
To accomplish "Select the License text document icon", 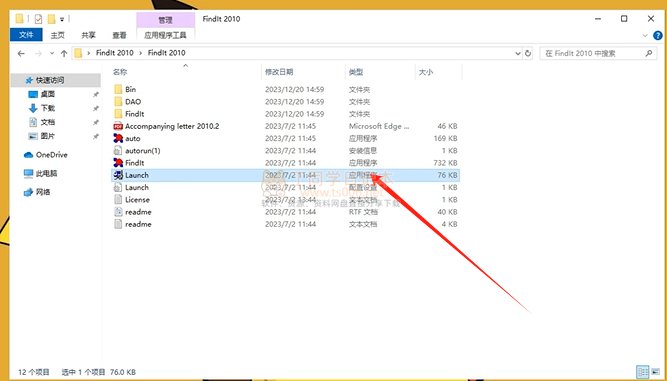I will tap(118, 199).
